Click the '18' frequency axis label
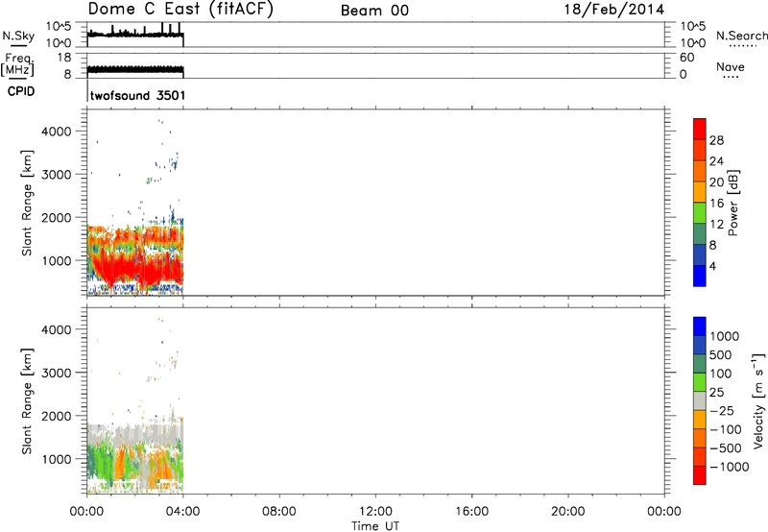Screen dimensions: 768x532 click(x=64, y=58)
